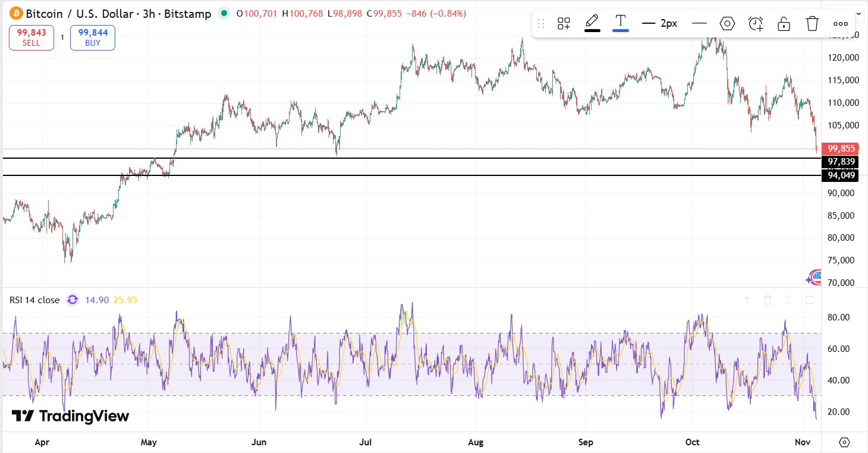The image size is (868, 453).
Task: Open the line style selector
Action: point(699,24)
